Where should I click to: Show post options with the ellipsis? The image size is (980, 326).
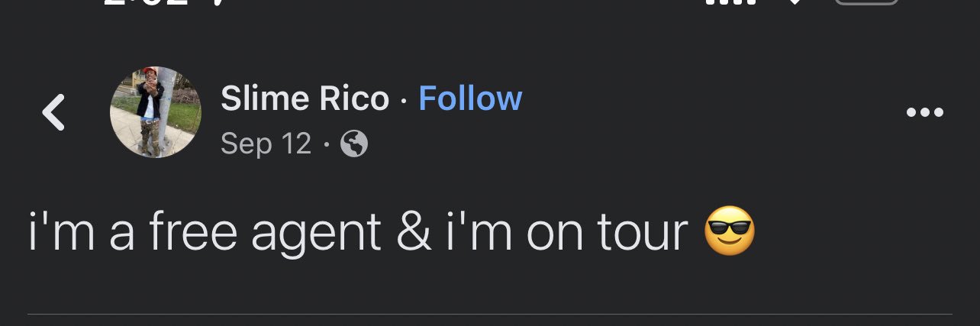[x=924, y=113]
